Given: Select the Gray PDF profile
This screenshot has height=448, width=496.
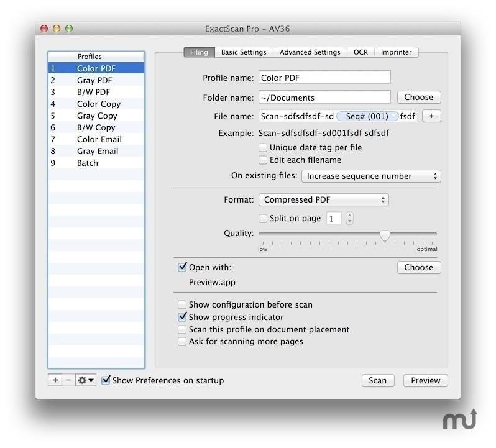Looking at the screenshot, I should [x=96, y=80].
